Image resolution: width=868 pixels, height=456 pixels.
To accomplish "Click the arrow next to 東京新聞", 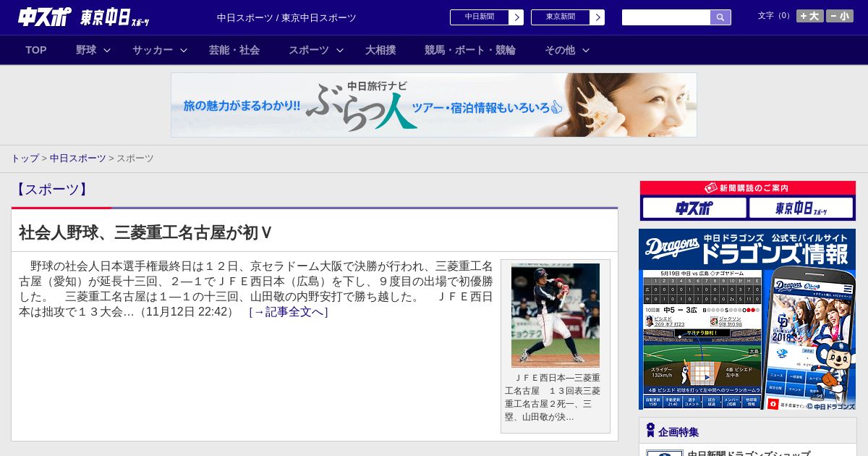I will click(597, 17).
